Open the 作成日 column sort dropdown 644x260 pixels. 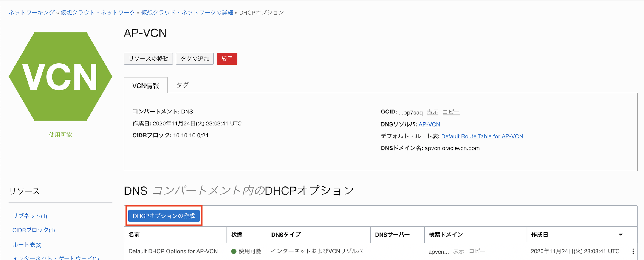(620, 235)
